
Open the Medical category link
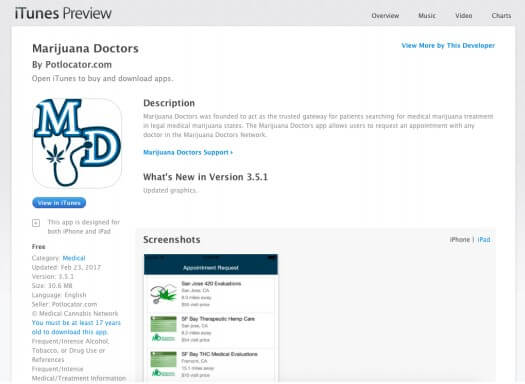coord(74,258)
